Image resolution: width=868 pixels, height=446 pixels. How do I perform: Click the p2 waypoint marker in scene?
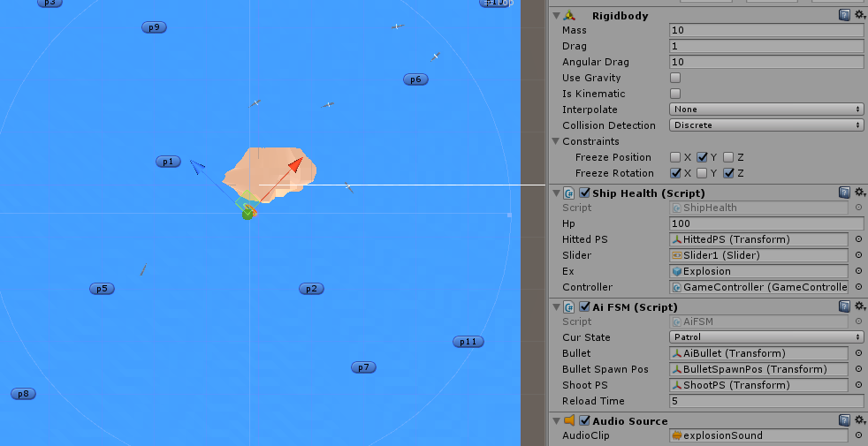(311, 288)
